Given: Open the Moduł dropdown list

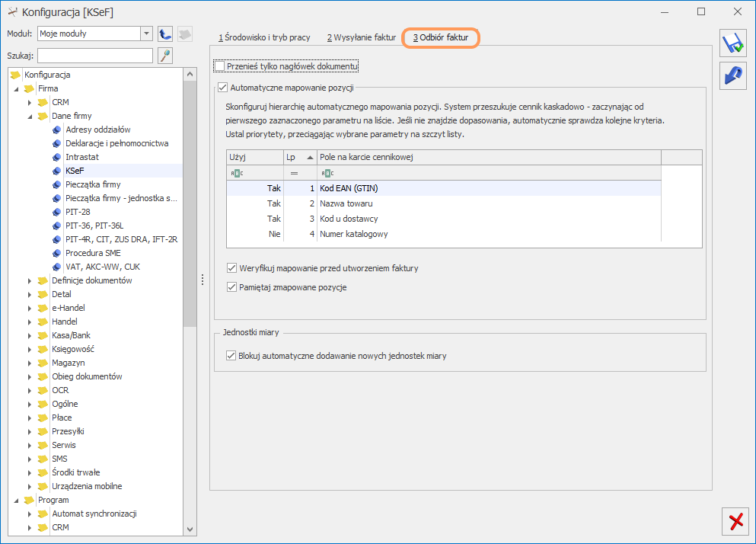Looking at the screenshot, I should pos(146,34).
